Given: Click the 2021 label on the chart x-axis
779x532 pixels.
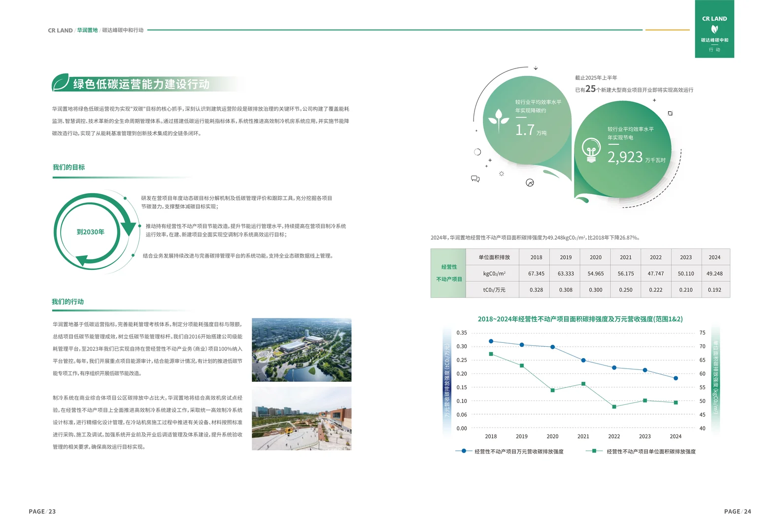Looking at the screenshot, I should (x=583, y=436).
